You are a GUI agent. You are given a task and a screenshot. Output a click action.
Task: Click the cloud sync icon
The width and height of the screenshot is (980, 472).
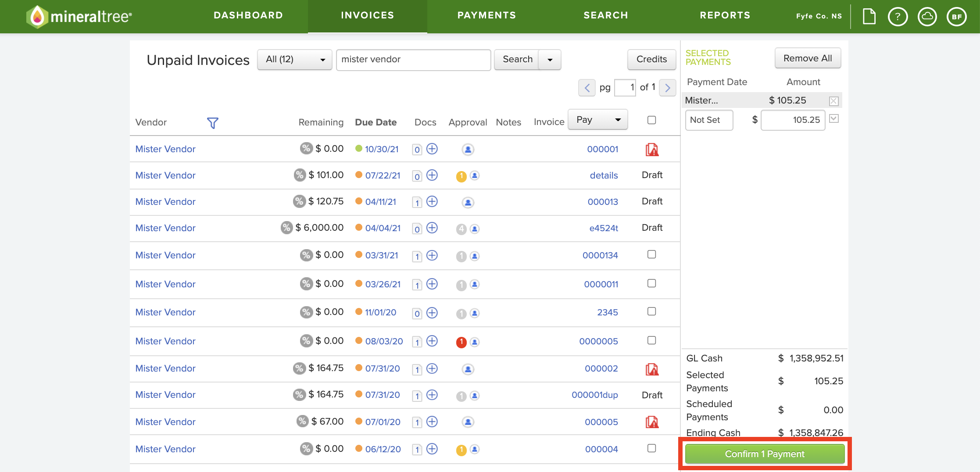(927, 17)
